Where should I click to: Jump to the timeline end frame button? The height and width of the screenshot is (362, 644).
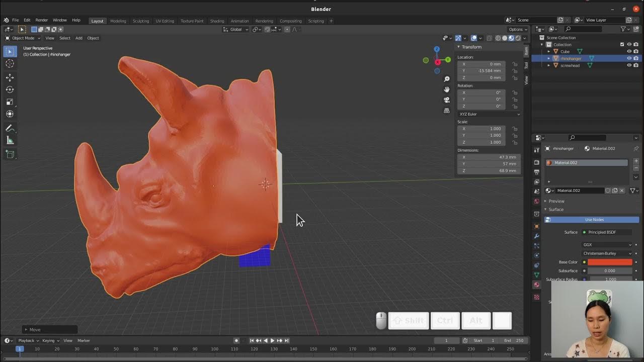[287, 341]
